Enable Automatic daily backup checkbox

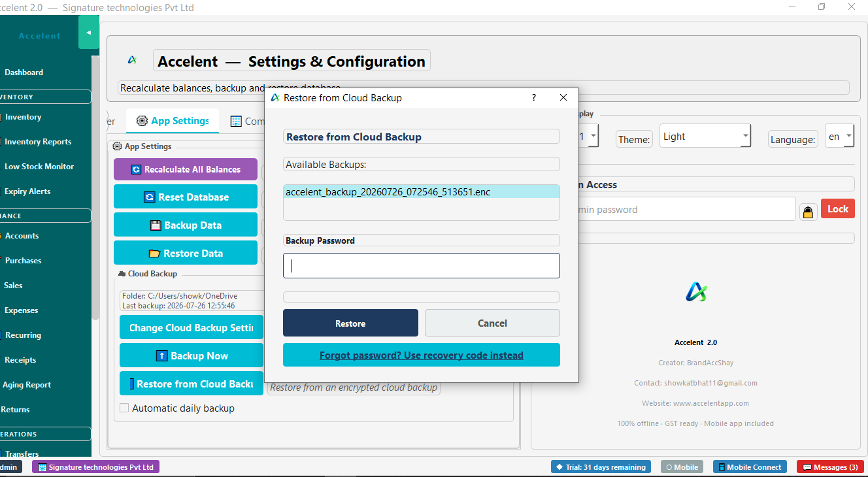point(124,408)
